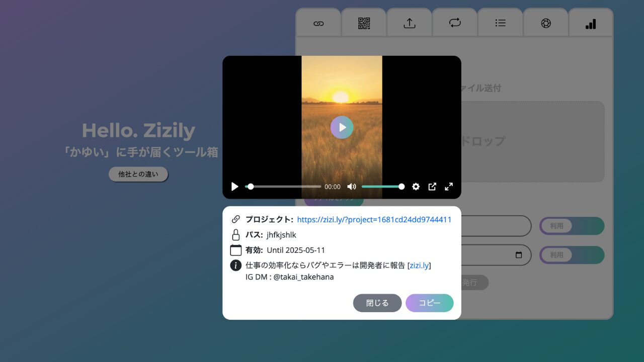Click the video time 00:00 display
Screen dimensions: 644x362
(332, 187)
